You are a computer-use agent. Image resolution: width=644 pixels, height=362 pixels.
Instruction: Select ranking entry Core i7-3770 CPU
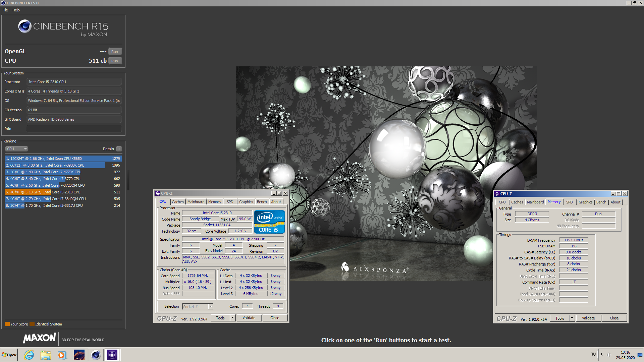(63, 179)
